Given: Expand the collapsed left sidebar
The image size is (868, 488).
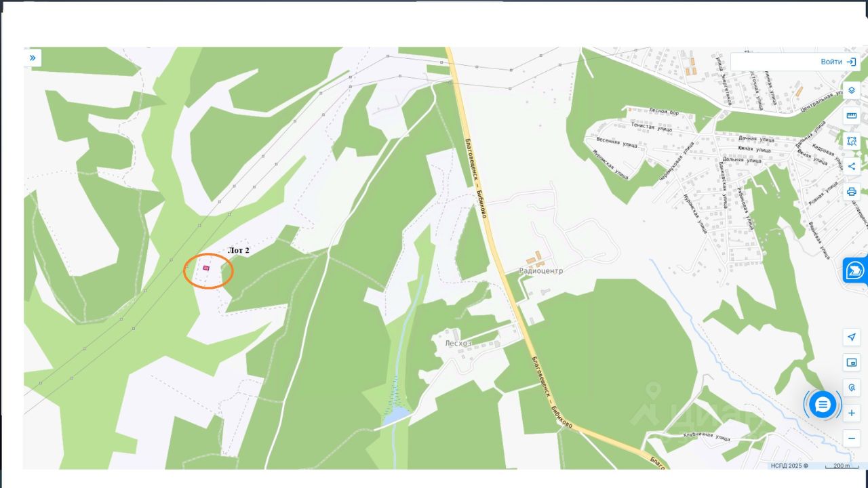Looking at the screenshot, I should [x=33, y=58].
